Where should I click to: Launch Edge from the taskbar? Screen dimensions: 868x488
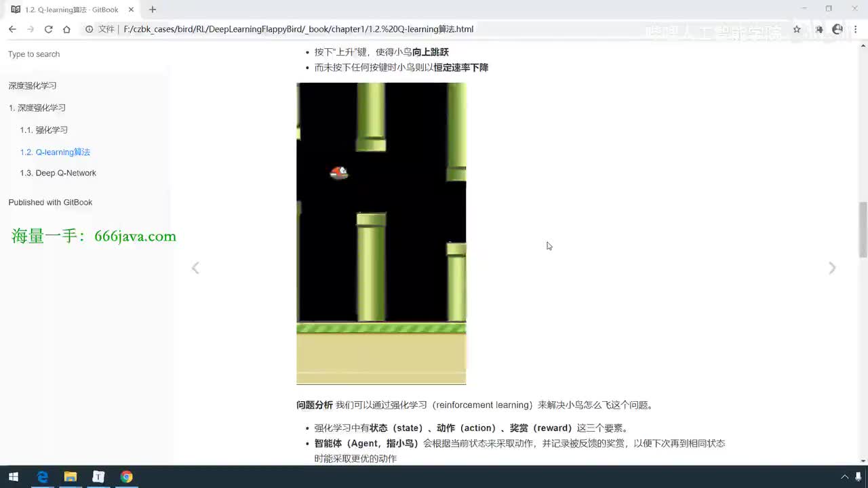42,476
